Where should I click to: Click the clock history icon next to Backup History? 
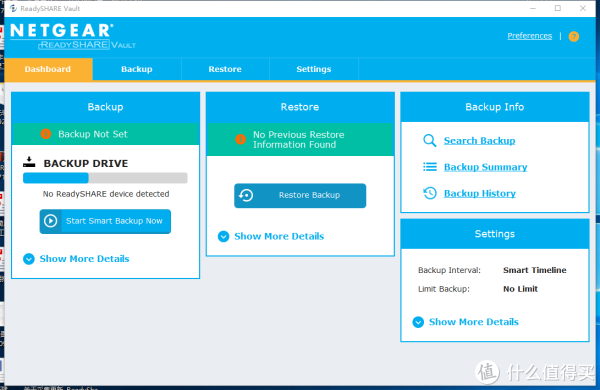pos(430,193)
